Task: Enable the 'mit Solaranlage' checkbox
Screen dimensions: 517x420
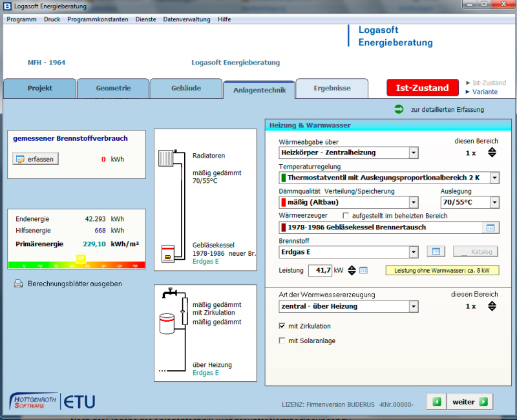Action: tap(282, 341)
